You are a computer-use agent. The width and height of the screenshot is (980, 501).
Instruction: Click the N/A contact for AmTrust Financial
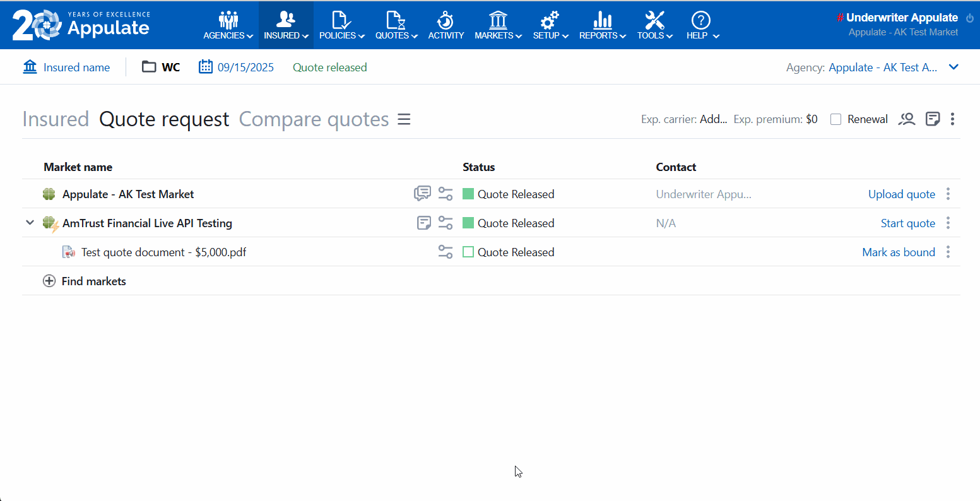click(x=666, y=223)
